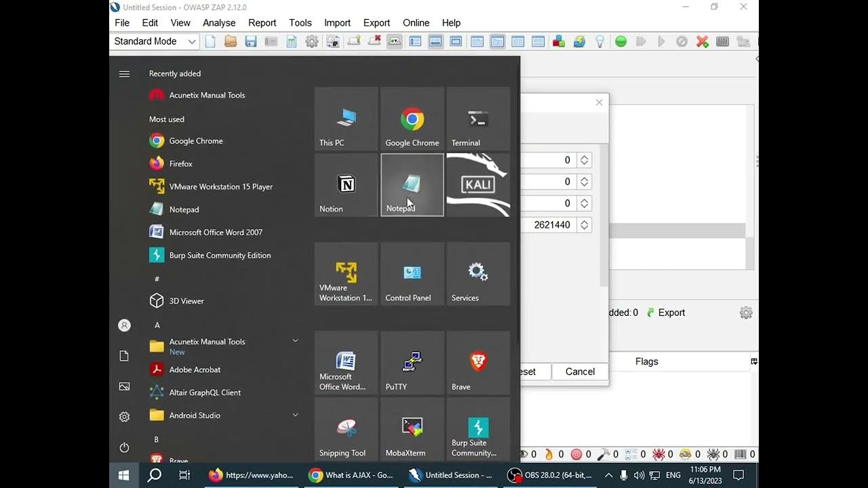Click the Power icon in Start sidebar
Image resolution: width=868 pixels, height=488 pixels.
click(124, 447)
